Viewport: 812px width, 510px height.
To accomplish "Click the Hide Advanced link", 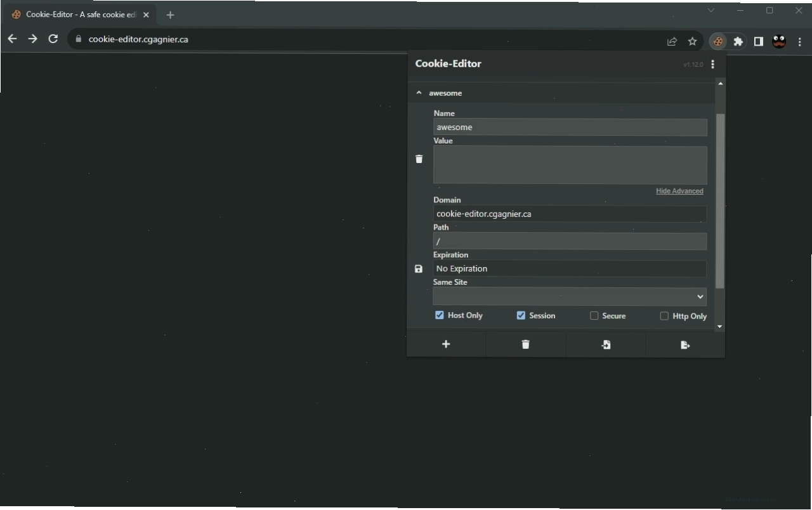I will [x=679, y=191].
